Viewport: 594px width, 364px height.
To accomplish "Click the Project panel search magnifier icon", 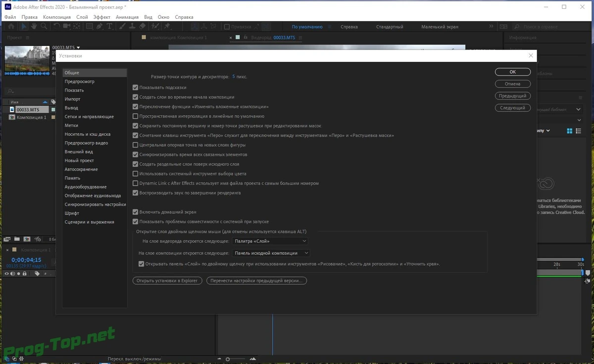I will pos(10,91).
